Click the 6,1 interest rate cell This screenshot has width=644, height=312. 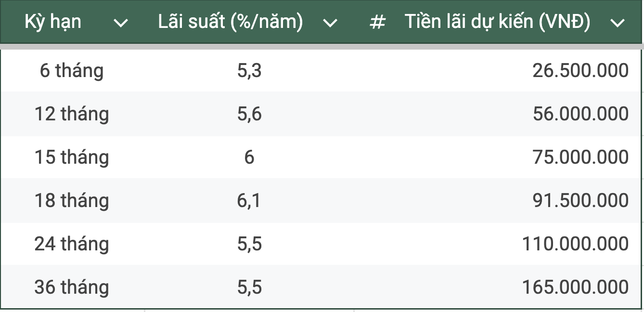pyautogui.click(x=249, y=201)
